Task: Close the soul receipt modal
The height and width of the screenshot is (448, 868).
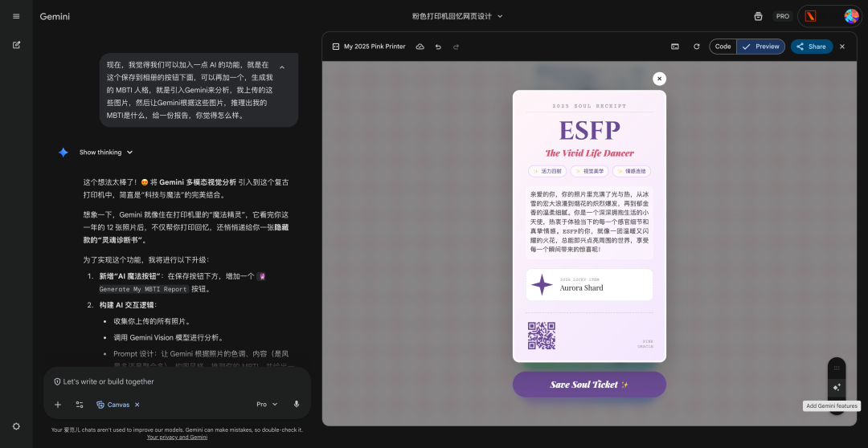Action: point(659,79)
